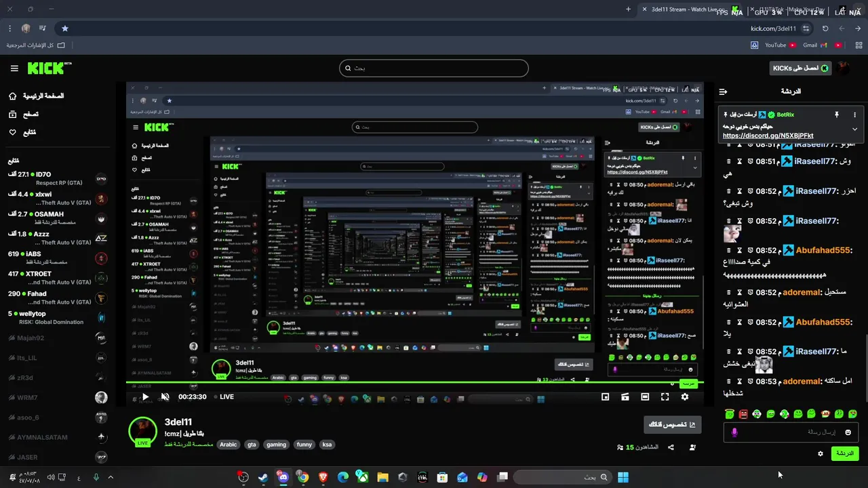
Task: Open XTROET channel in followed list
Action: coord(58,278)
